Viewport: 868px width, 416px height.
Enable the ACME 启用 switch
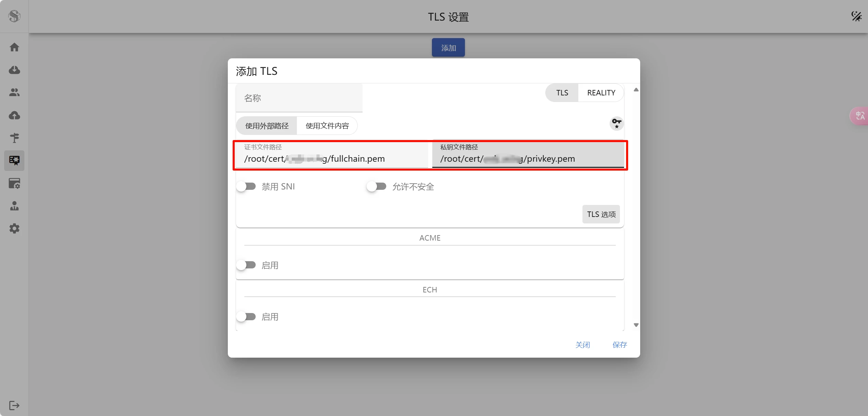246,265
